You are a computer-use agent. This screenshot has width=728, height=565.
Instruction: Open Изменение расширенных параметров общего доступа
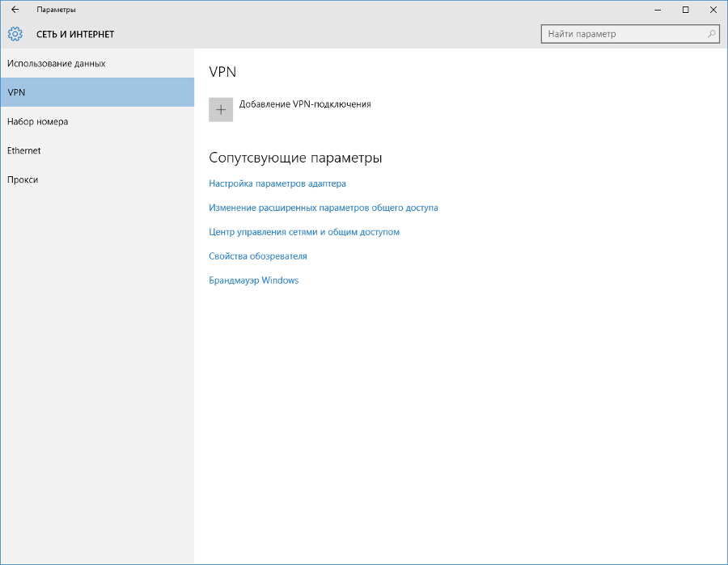tap(323, 208)
